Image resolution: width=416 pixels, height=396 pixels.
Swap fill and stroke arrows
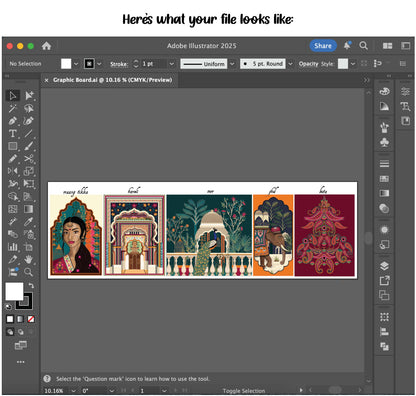(31, 286)
